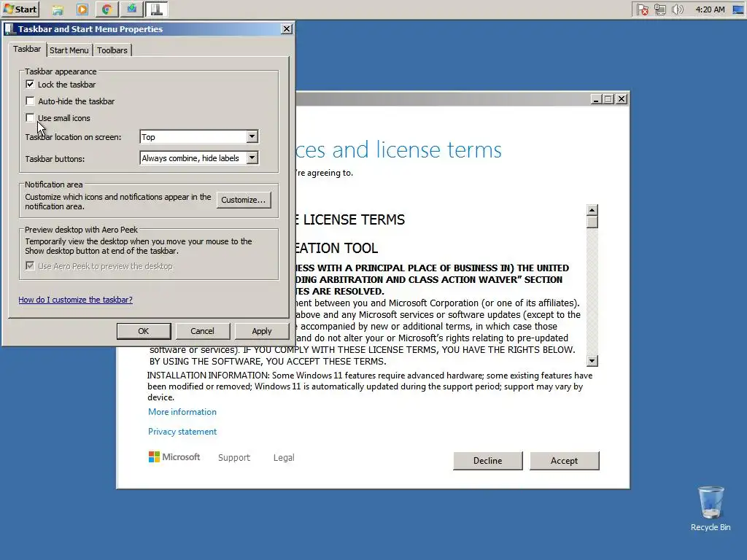This screenshot has width=747, height=560.
Task: Confirm the dialog with OK
Action: (x=144, y=331)
